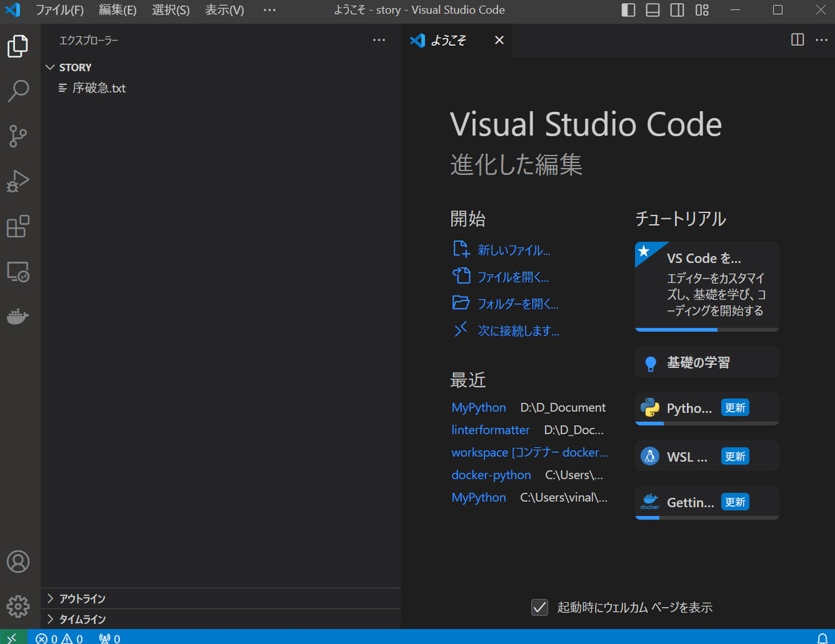The height and width of the screenshot is (644, 835).
Task: Toggle primary side bar layout icon
Action: (x=628, y=10)
